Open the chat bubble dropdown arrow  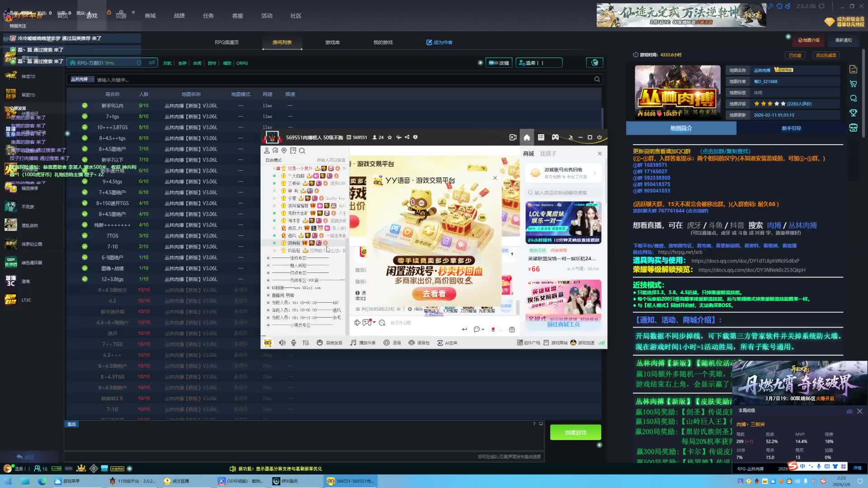point(483,330)
